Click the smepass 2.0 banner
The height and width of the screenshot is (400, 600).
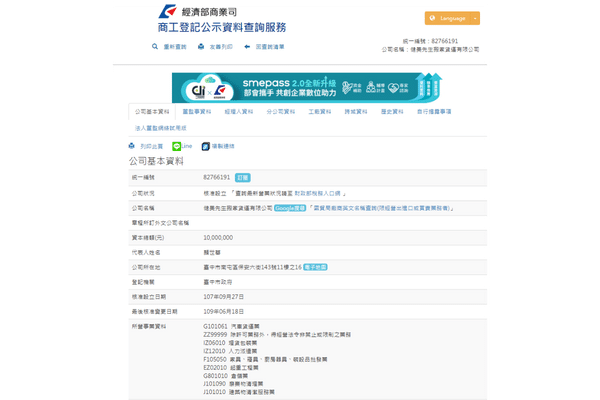(299, 85)
